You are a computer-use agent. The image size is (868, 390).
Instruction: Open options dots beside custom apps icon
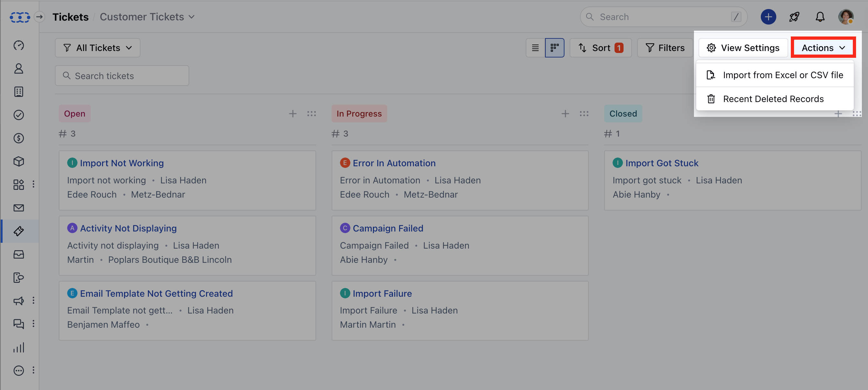coord(33,184)
